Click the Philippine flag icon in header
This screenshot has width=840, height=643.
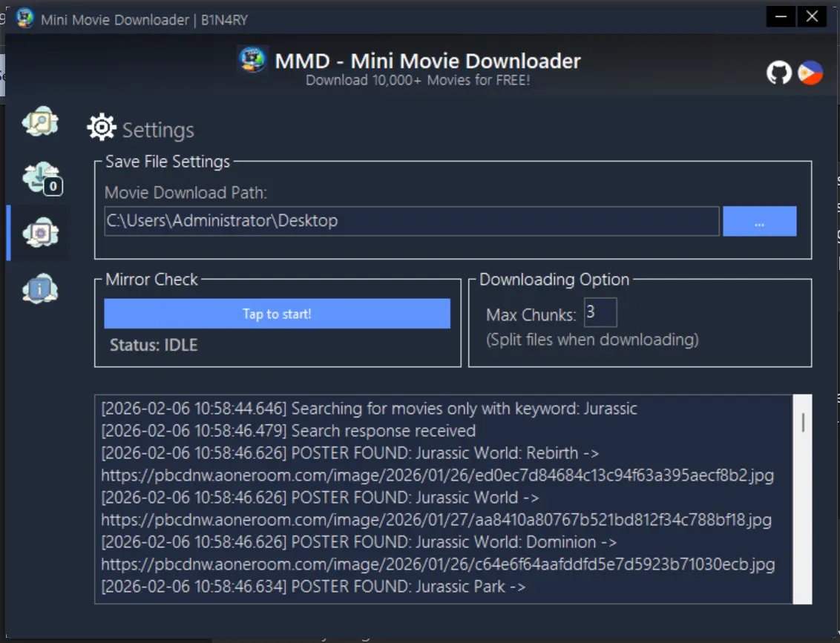[810, 72]
